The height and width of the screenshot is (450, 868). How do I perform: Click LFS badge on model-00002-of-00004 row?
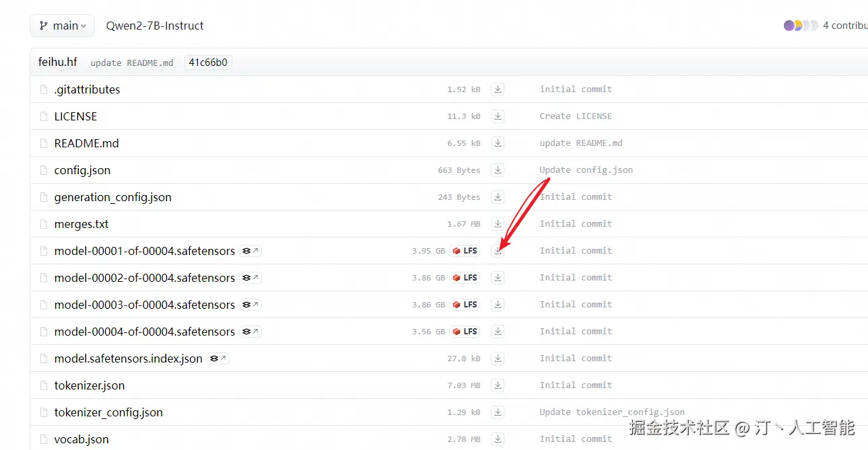tap(465, 278)
